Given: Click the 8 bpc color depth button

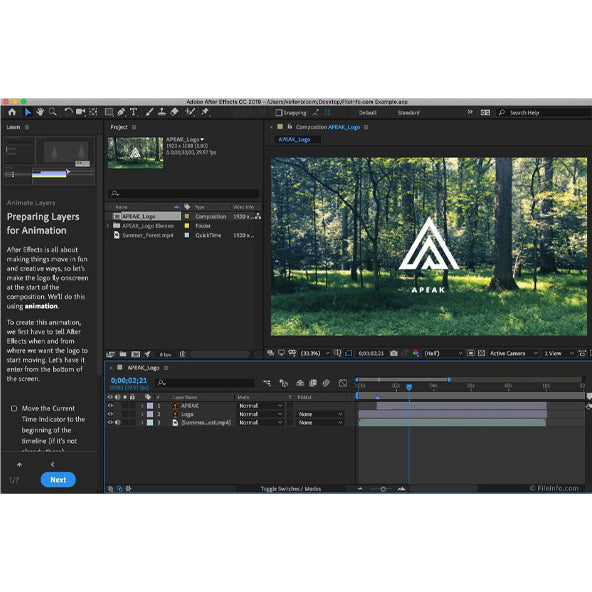Looking at the screenshot, I should [x=165, y=355].
